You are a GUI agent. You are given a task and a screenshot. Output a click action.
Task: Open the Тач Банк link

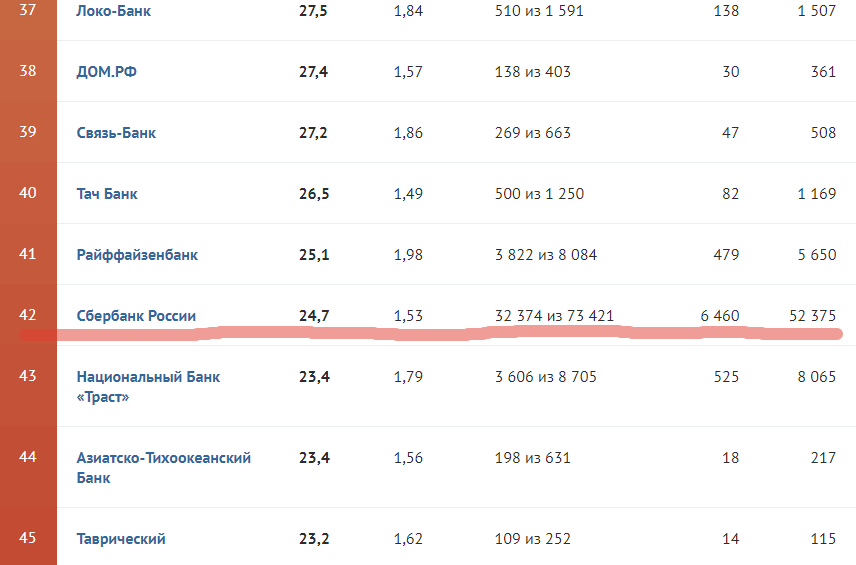pos(107,194)
